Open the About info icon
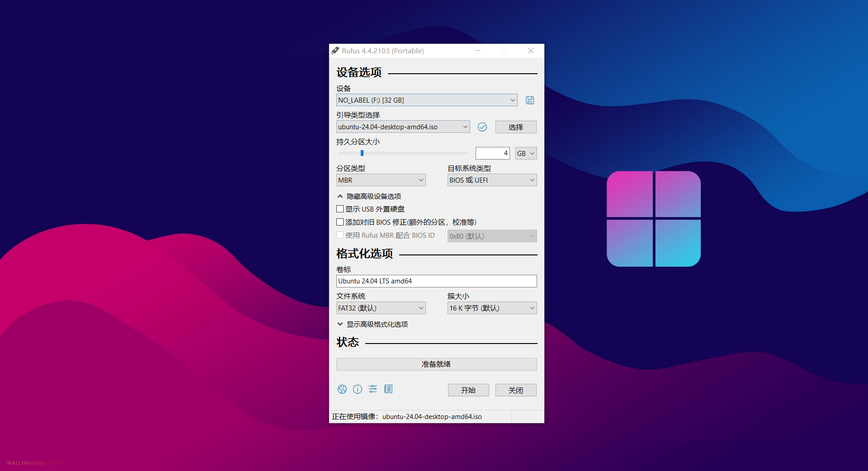868x471 pixels. coord(358,389)
